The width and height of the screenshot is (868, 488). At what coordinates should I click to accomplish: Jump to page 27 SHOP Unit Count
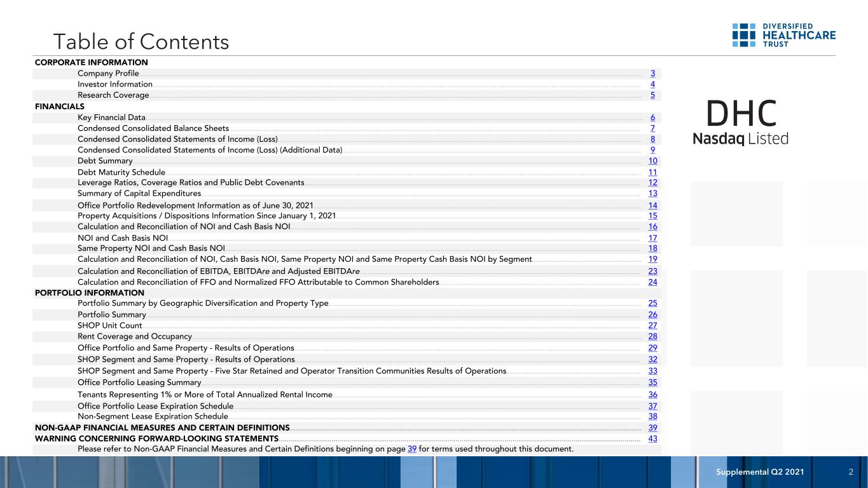click(x=653, y=325)
